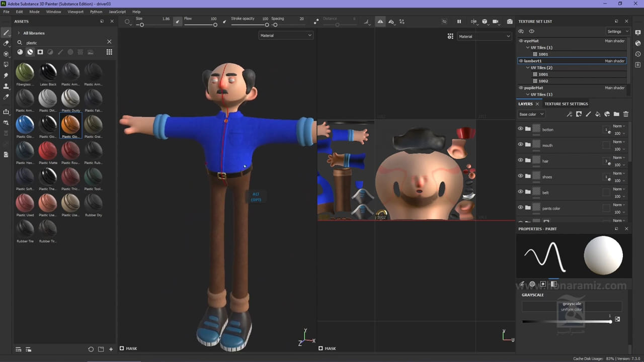Image resolution: width=644 pixels, height=362 pixels.
Task: Add a folder in Layers panel
Action: [x=616, y=114]
